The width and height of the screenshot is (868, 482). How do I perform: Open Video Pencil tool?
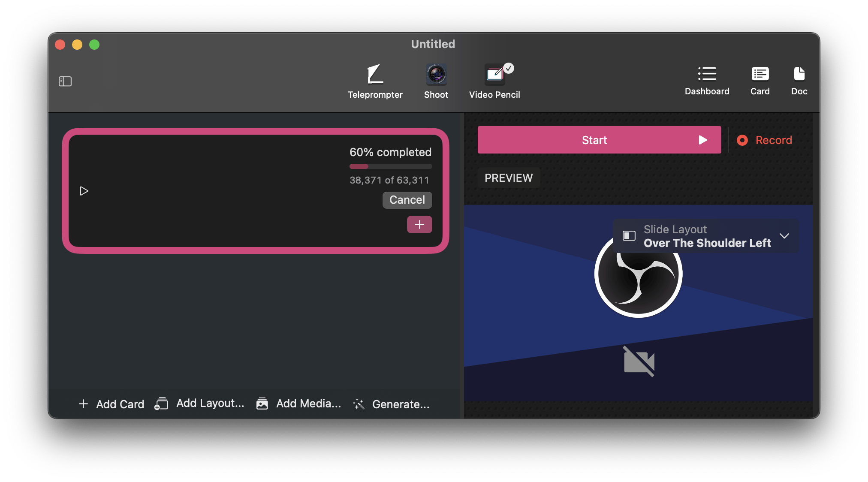pos(494,81)
